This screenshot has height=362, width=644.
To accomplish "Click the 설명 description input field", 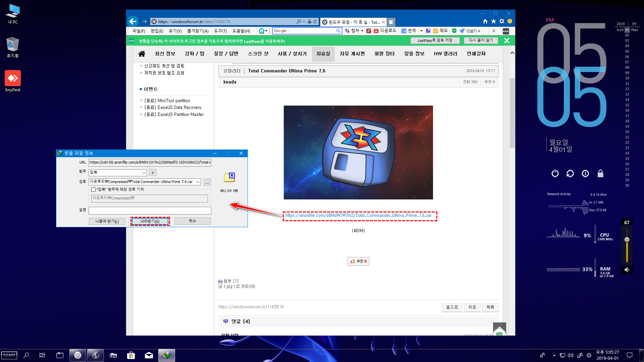I will (150, 210).
